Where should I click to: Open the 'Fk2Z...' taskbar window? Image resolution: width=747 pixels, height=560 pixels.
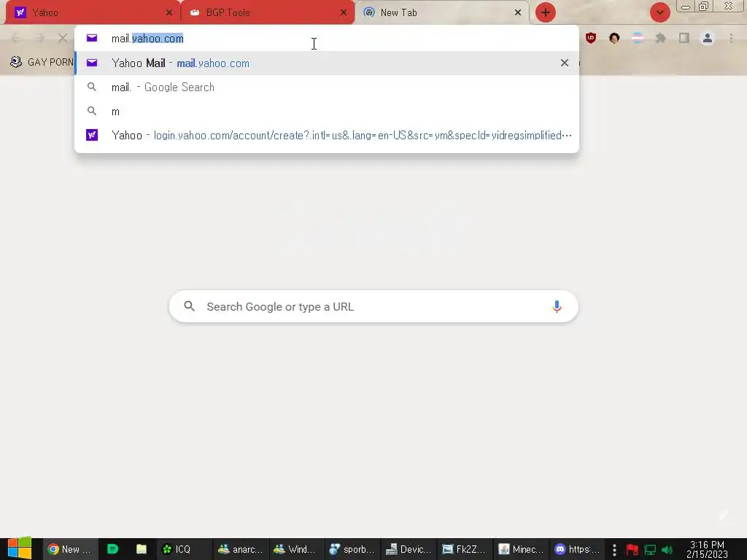465,549
